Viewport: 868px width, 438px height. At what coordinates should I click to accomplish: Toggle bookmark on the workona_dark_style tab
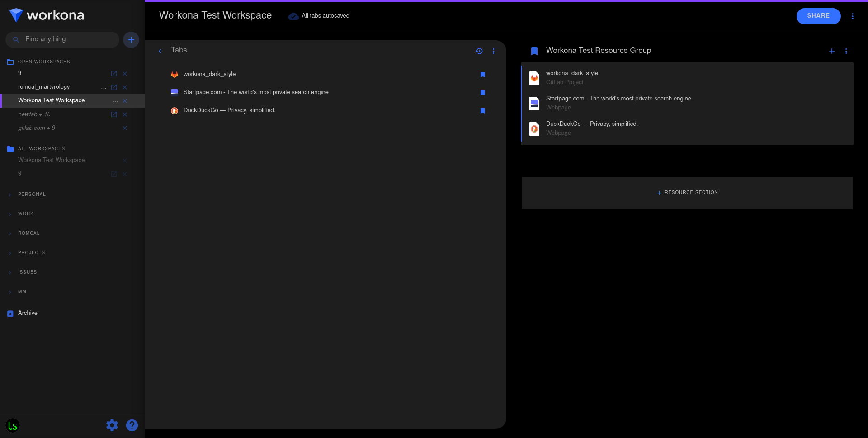pyautogui.click(x=483, y=75)
